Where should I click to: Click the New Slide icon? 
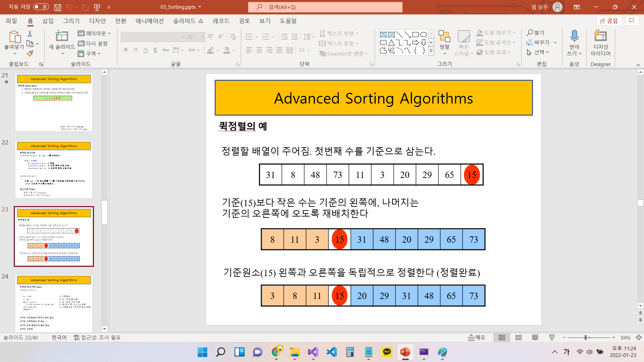point(62,36)
